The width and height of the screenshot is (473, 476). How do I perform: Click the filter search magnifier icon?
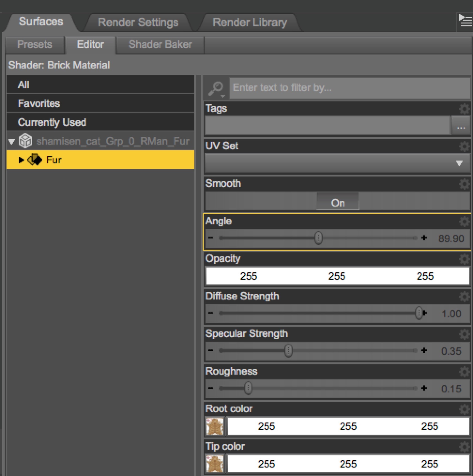click(216, 88)
